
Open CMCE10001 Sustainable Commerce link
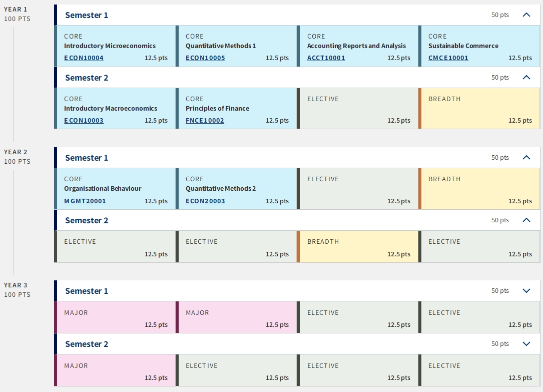click(x=448, y=58)
